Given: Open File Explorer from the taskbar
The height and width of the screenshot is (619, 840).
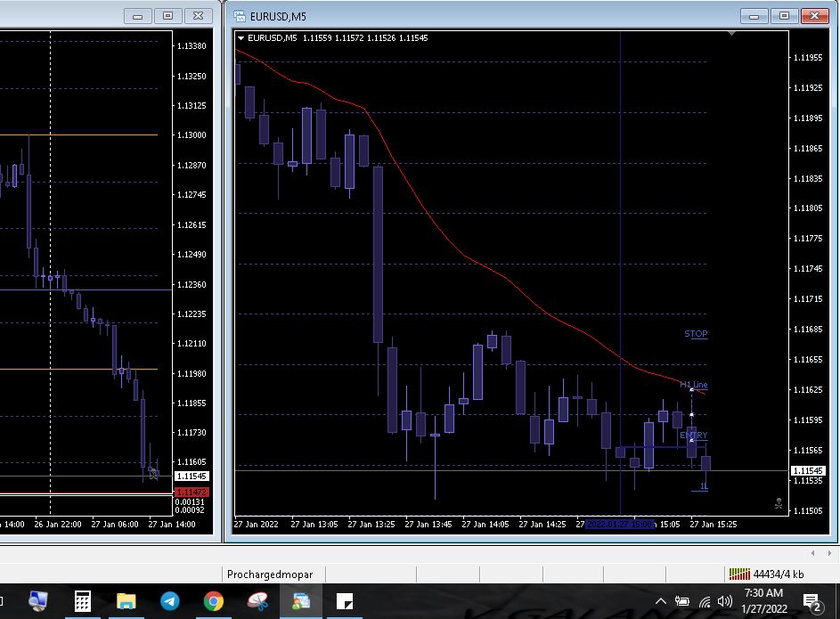Looking at the screenshot, I should (126, 601).
